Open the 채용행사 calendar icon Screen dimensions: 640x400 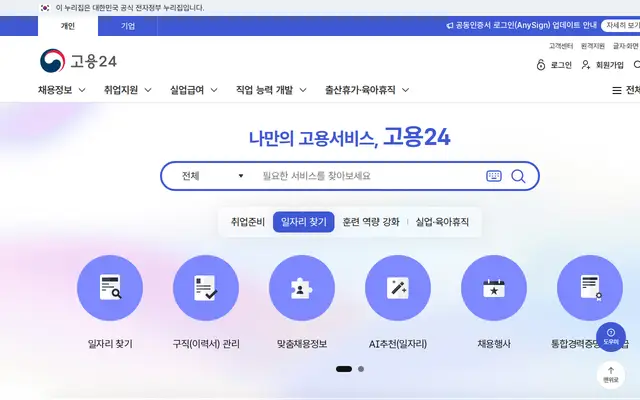pyautogui.click(x=493, y=288)
